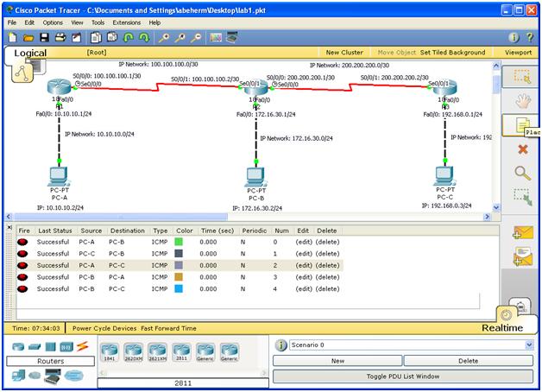This screenshot has height=392, width=542.
Task: Click the Delete scenario button
Action: tap(469, 361)
